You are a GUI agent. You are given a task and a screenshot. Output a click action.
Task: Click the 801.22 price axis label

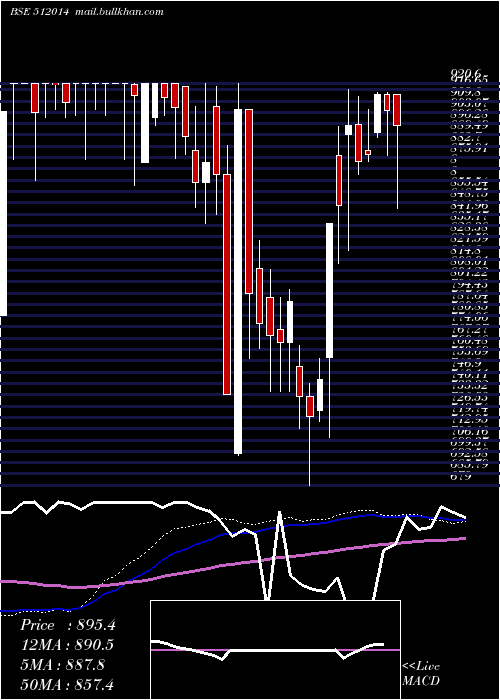469,275
